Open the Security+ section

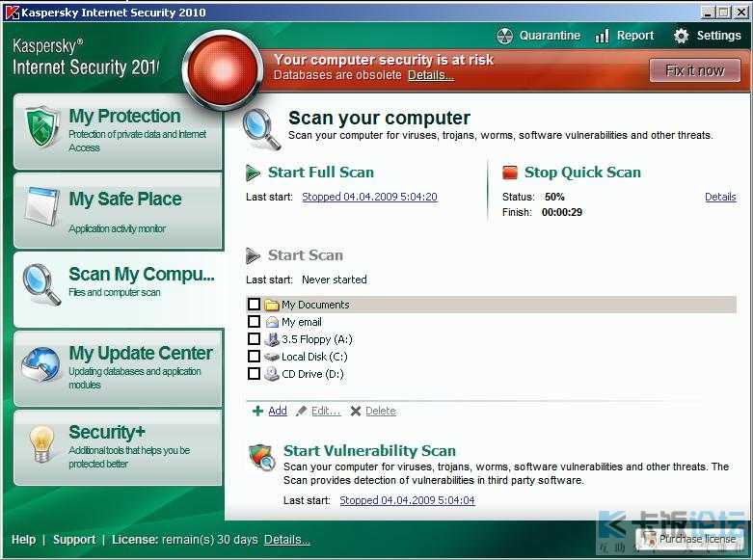[119, 447]
